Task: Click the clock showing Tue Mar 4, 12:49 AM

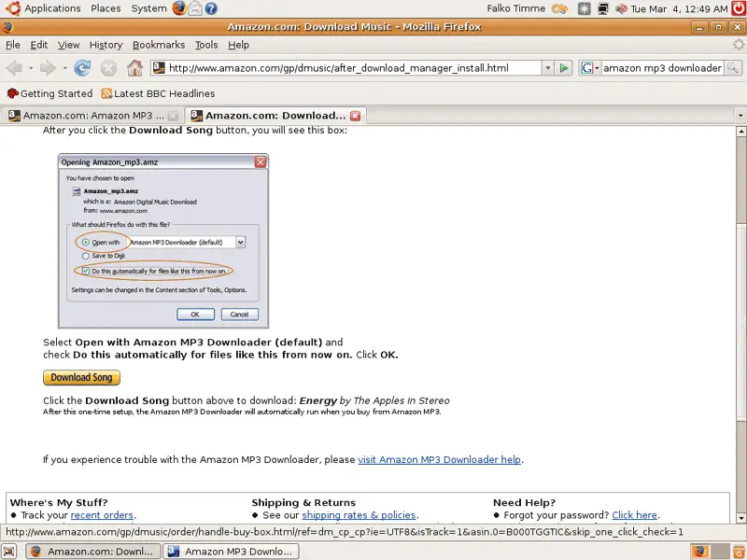Action: pyautogui.click(x=680, y=8)
